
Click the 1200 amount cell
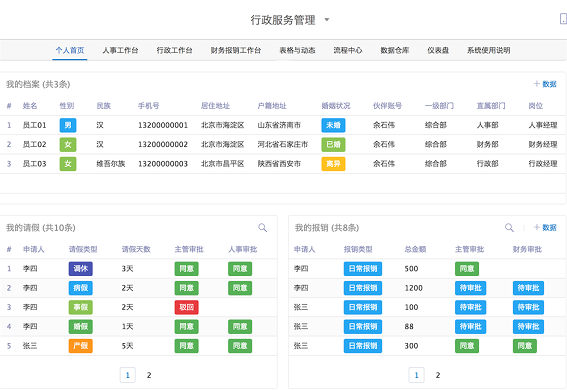point(413,288)
